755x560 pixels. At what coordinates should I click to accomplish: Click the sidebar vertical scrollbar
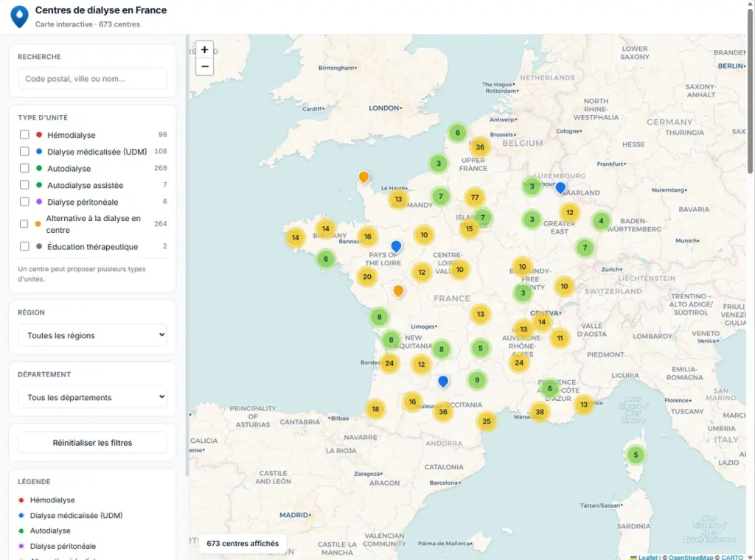[187, 255]
